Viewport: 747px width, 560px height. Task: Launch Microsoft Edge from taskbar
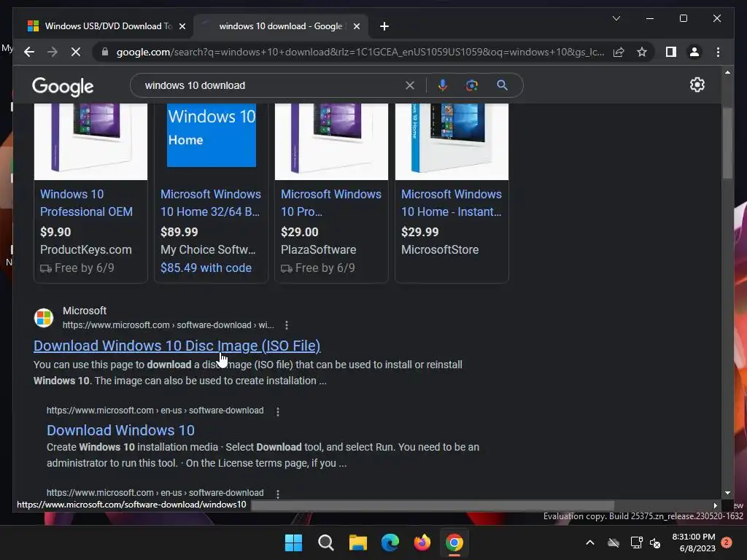pyautogui.click(x=390, y=542)
